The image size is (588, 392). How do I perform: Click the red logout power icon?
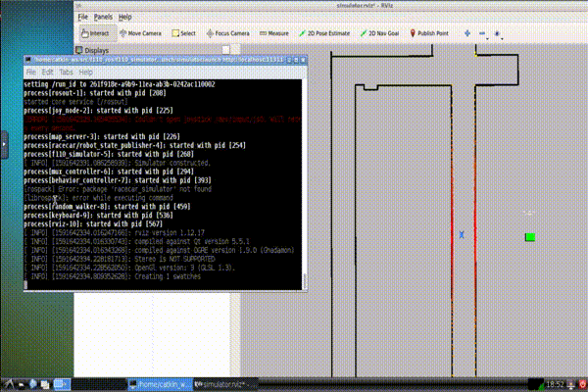click(582, 384)
